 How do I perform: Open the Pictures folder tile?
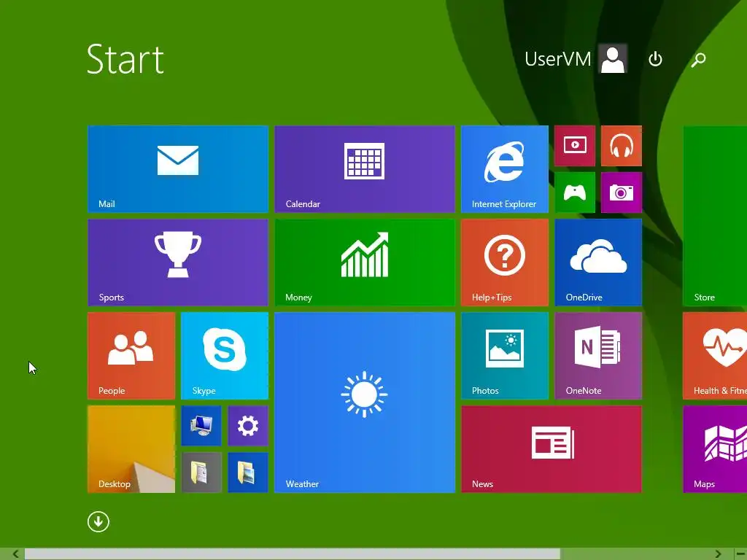click(x=248, y=472)
